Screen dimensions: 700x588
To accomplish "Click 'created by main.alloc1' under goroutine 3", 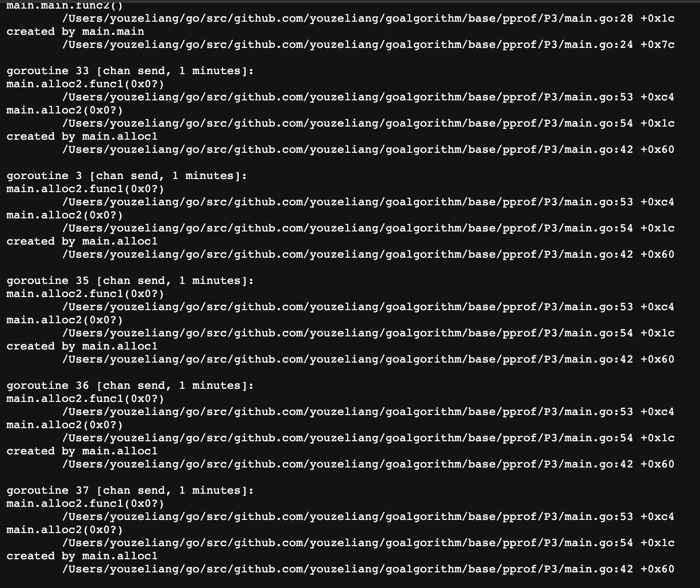I will pos(82,242).
